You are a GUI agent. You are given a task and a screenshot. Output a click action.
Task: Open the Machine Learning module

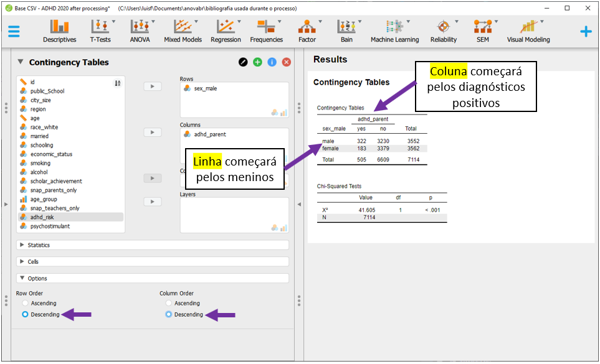click(394, 31)
